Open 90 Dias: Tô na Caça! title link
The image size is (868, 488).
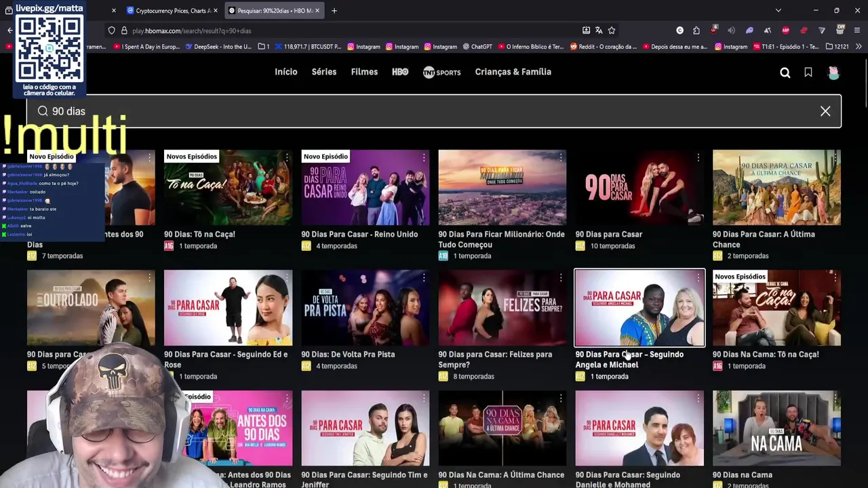(x=199, y=235)
